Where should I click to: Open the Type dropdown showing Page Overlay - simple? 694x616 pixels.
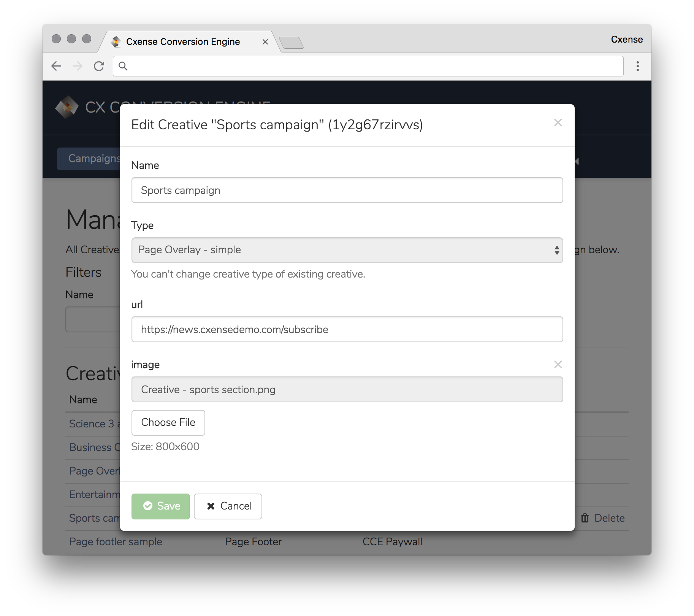[347, 250]
